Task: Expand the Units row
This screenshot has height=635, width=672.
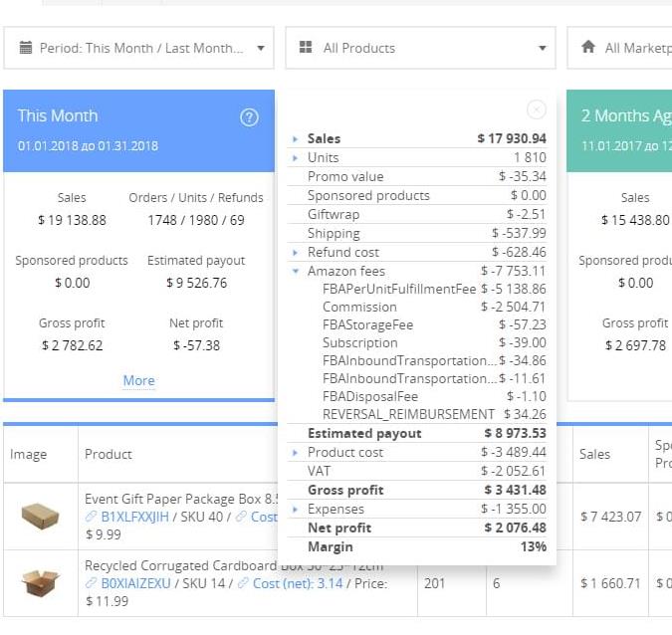Action: [296, 158]
